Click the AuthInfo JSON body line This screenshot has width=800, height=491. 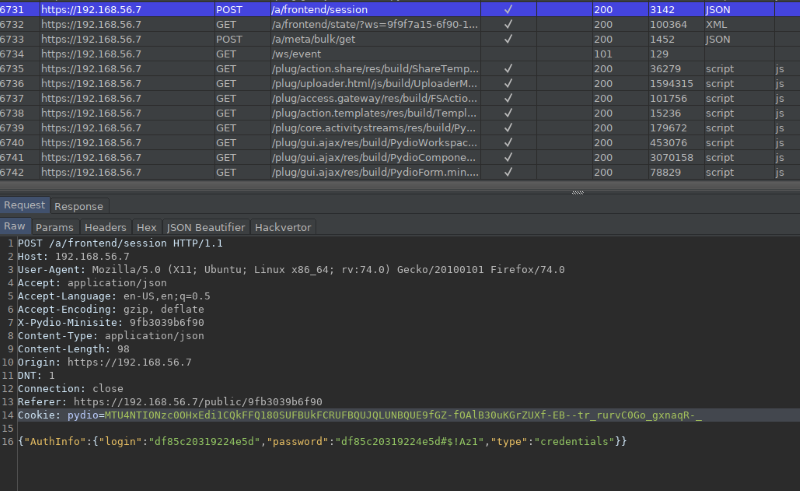click(322, 441)
